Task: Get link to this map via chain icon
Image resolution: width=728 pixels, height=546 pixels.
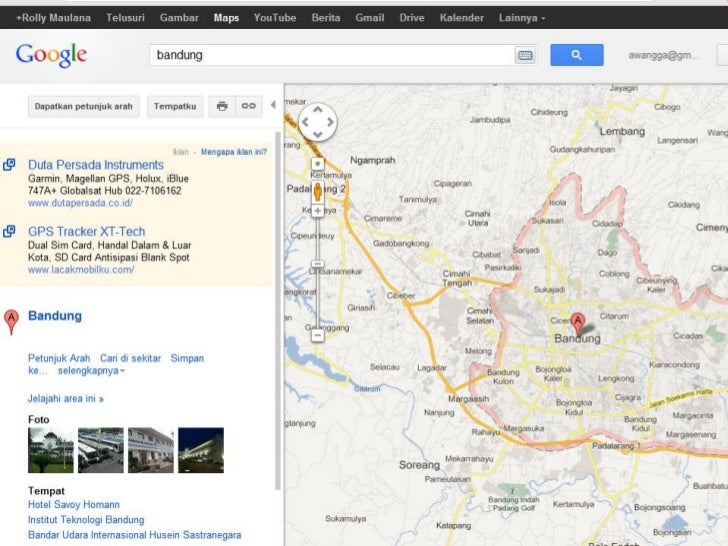Action: coord(249,106)
